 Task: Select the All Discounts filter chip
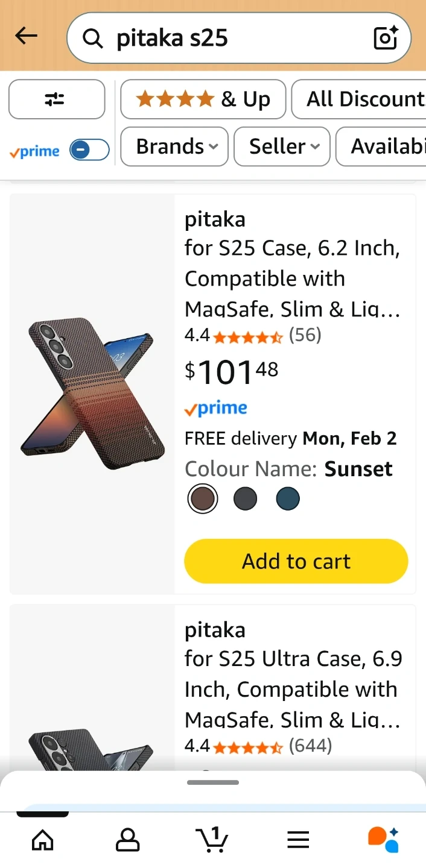pyautogui.click(x=360, y=99)
